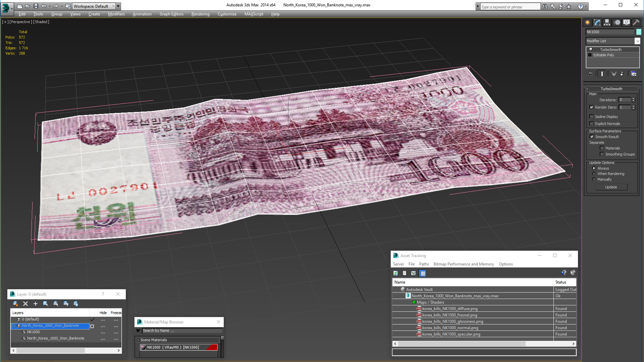Select Manually update option
This screenshot has width=644, height=362.
click(594, 179)
